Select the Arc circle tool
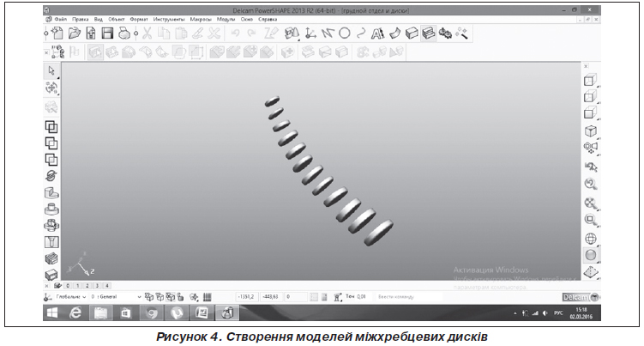The height and width of the screenshot is (346, 644). pos(345,33)
